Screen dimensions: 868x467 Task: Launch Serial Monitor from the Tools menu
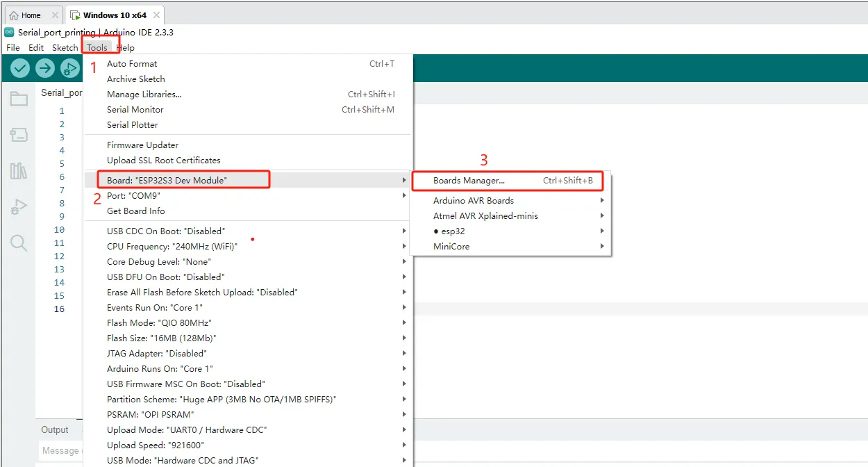click(x=248, y=109)
